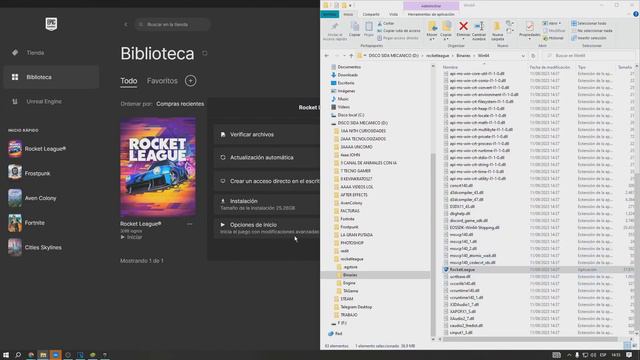640x360 pixels.
Task: Add a collection with plus button
Action: [191, 81]
